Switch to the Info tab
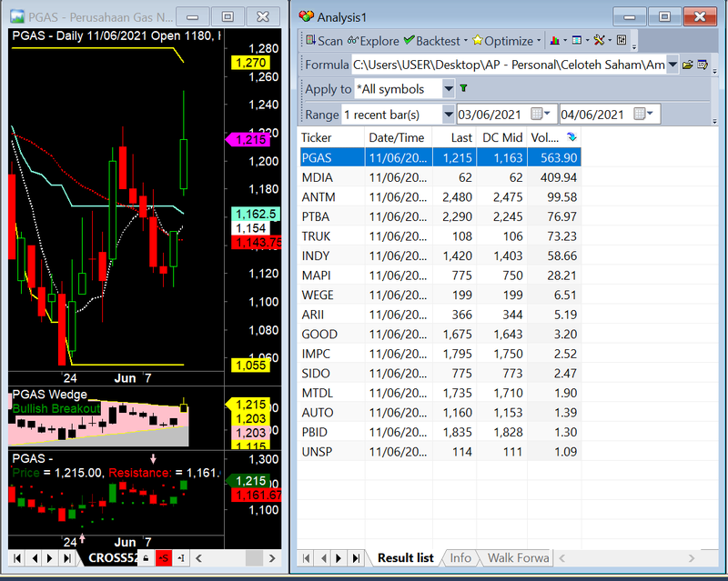This screenshot has height=581, width=728. tap(460, 557)
